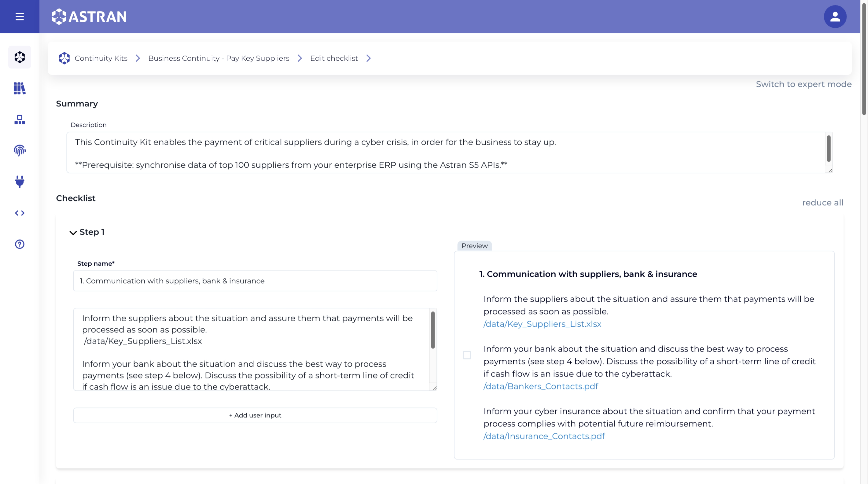Collapse all checklist via reduce all

click(x=822, y=202)
